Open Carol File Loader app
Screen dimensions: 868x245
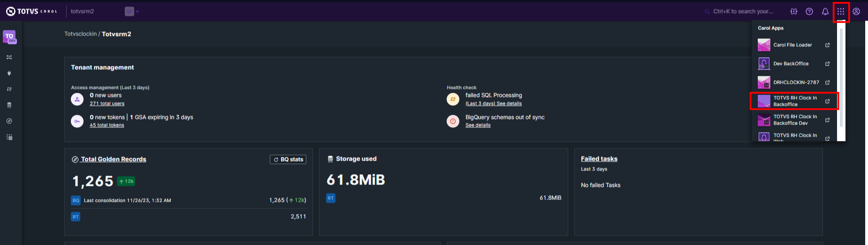(793, 45)
